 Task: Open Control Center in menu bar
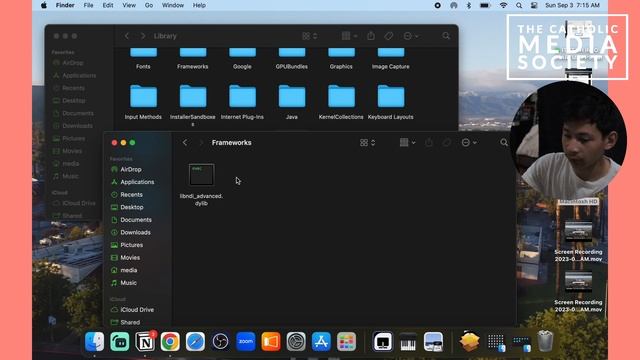point(534,5)
